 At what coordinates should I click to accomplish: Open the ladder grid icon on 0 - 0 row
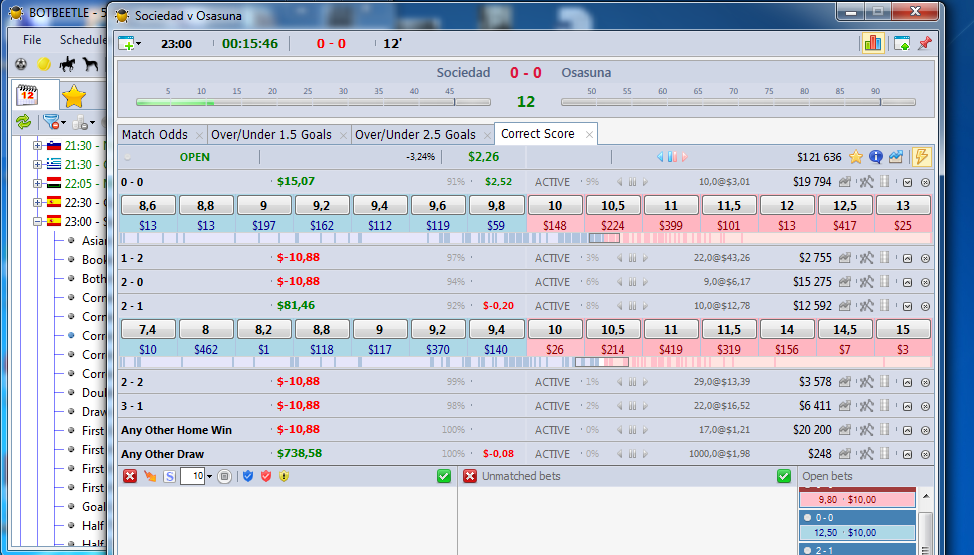(x=885, y=181)
